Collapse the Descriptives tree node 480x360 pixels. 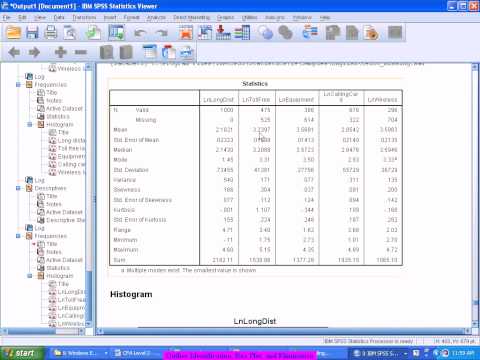pos(18,188)
